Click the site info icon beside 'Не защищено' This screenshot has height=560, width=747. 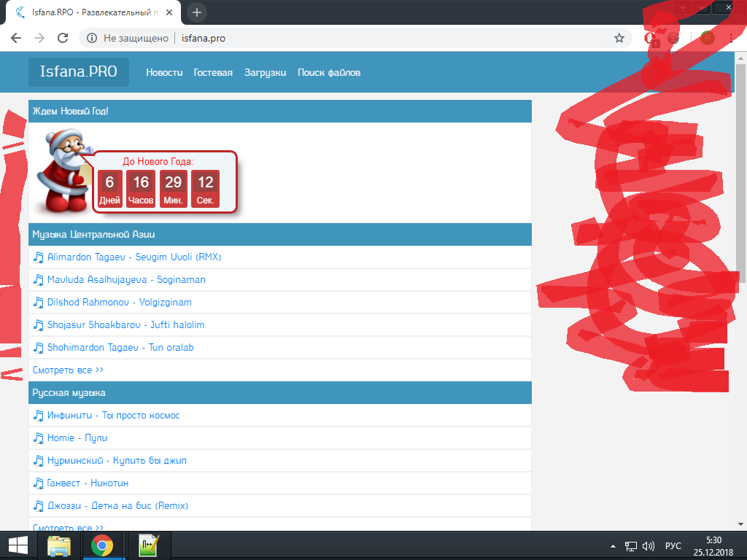pyautogui.click(x=92, y=38)
